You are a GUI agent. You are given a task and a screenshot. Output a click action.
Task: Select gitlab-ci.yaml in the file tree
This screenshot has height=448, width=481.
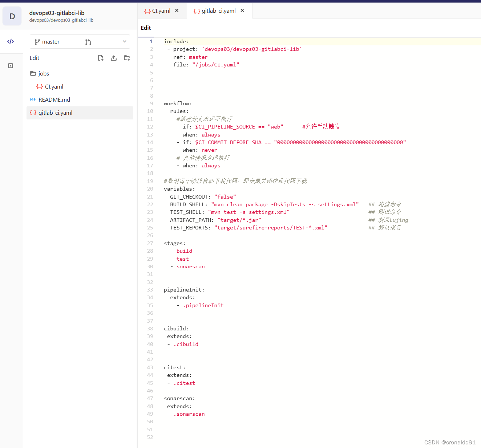(x=80, y=113)
